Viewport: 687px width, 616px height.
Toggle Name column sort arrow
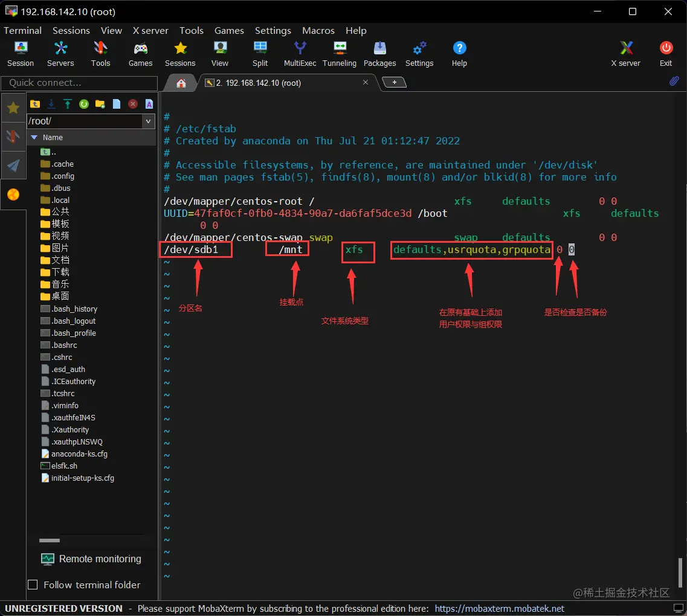tap(34, 138)
